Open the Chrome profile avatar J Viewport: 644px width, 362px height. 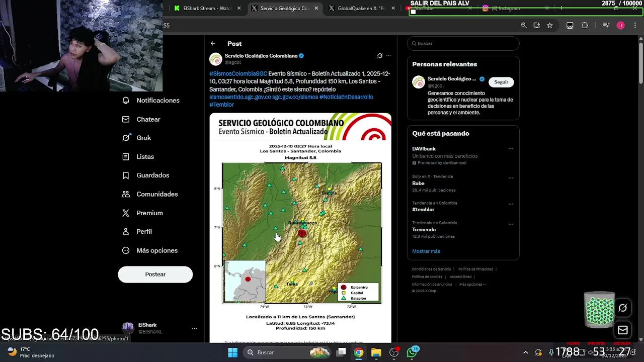(x=620, y=25)
